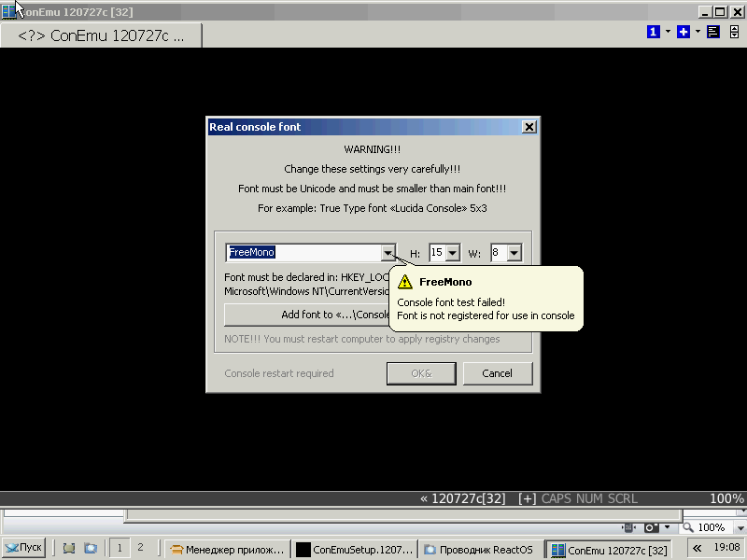Viewport: 747px width, 560px height.
Task: Click the blue plus new console icon
Action: tap(684, 32)
